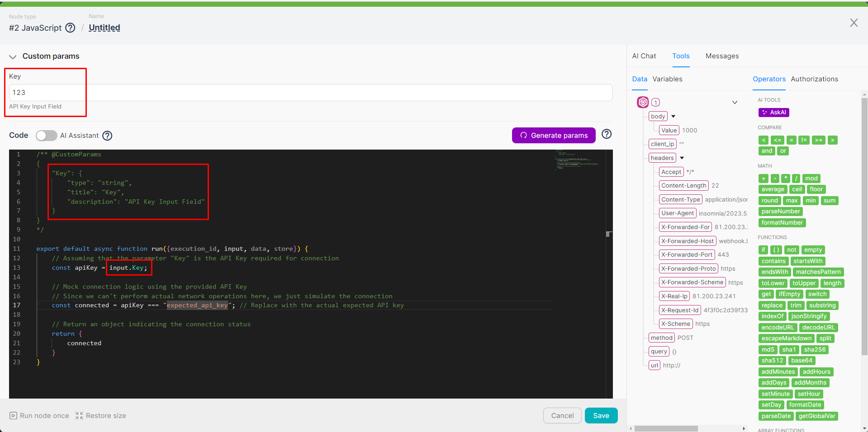Click the Run node once play icon
The image size is (868, 432).
(14, 416)
